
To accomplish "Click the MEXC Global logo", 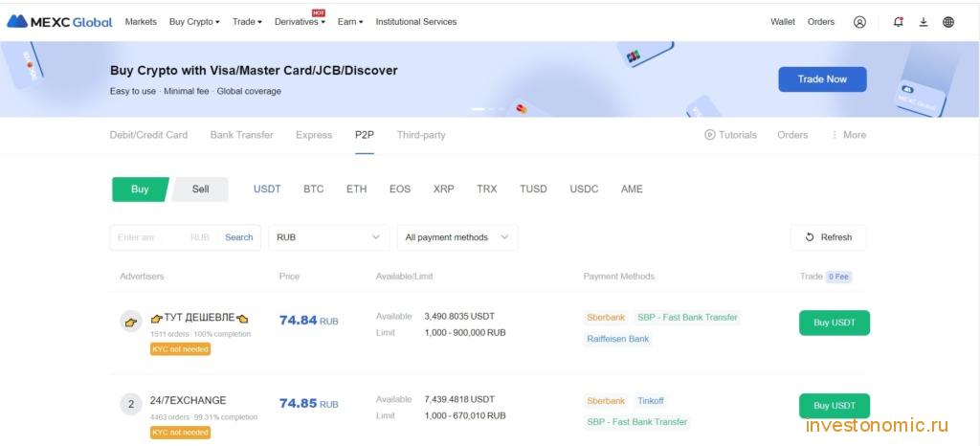I will point(59,22).
